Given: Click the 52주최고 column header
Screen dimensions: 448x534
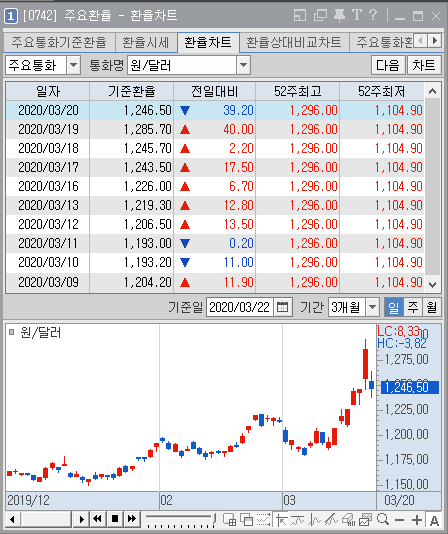Looking at the screenshot, I should point(297,91).
